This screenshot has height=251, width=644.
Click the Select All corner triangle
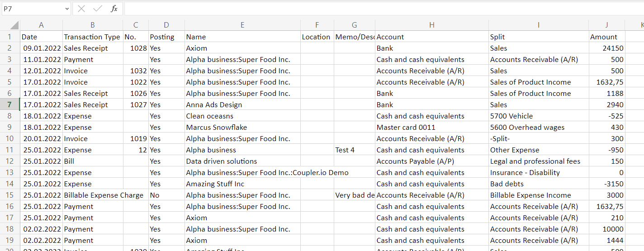14,25
